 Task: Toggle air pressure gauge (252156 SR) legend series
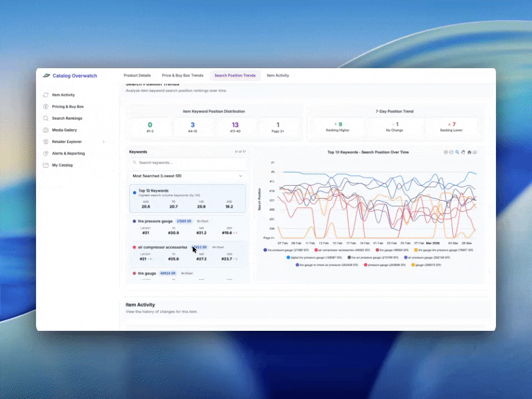click(427, 258)
